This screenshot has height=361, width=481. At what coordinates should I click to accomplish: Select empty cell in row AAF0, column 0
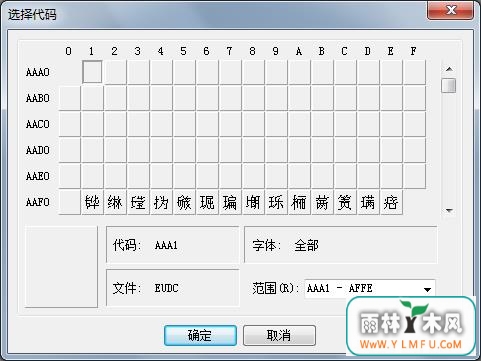[x=69, y=202]
